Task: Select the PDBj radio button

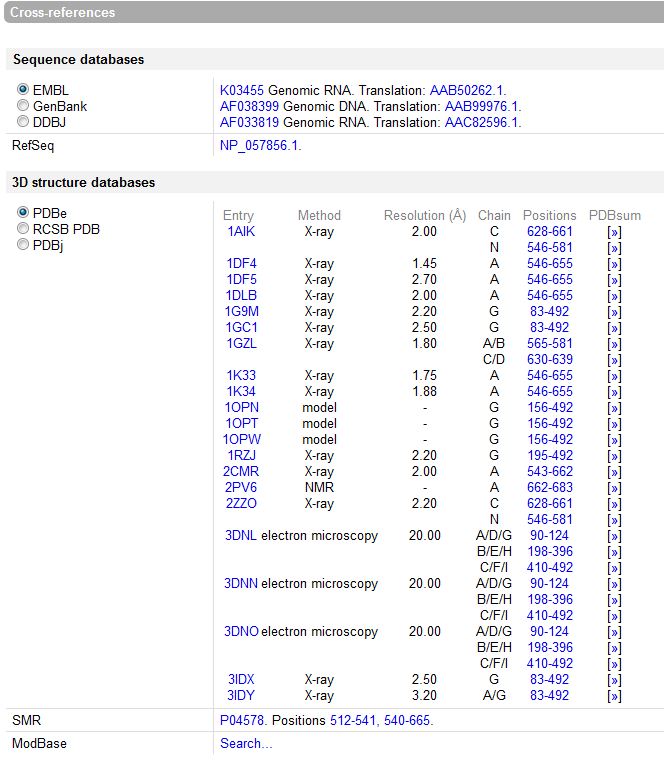Action: click(x=23, y=245)
